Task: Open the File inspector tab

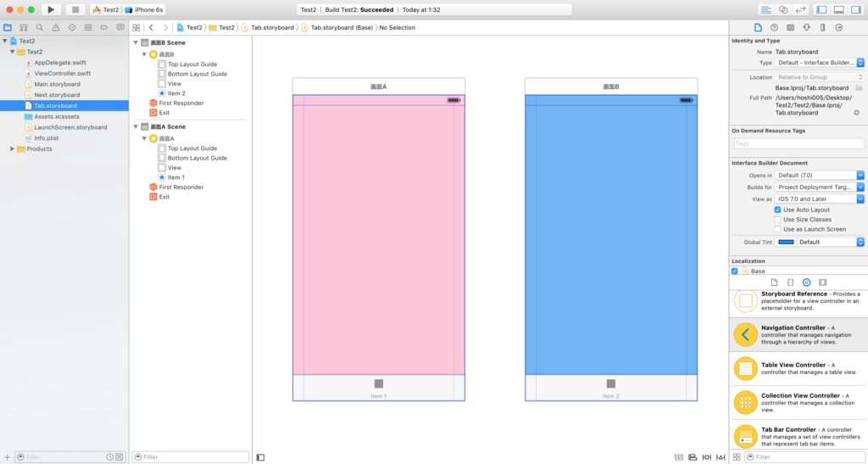Action: (758, 27)
